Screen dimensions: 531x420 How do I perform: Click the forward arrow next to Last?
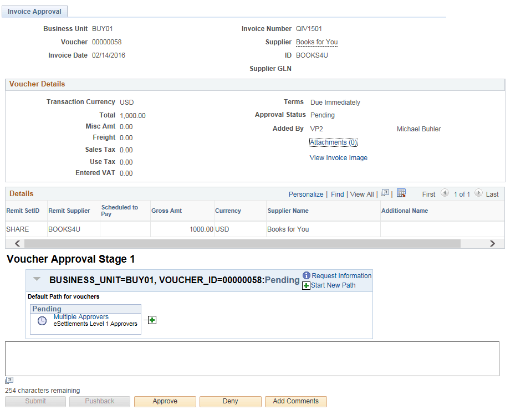[479, 194]
